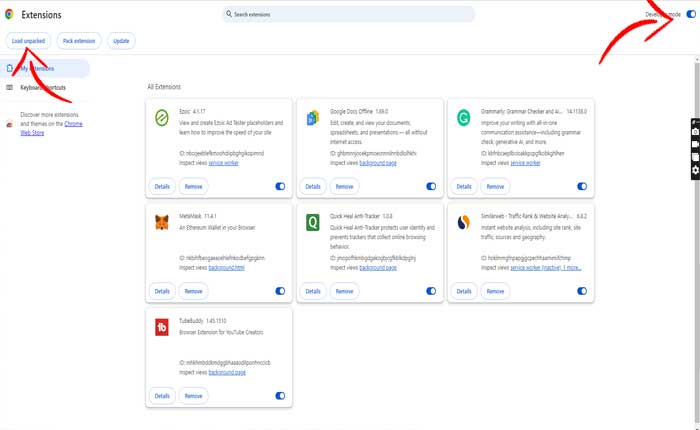Inspect Quick Heal background page link

378,268
